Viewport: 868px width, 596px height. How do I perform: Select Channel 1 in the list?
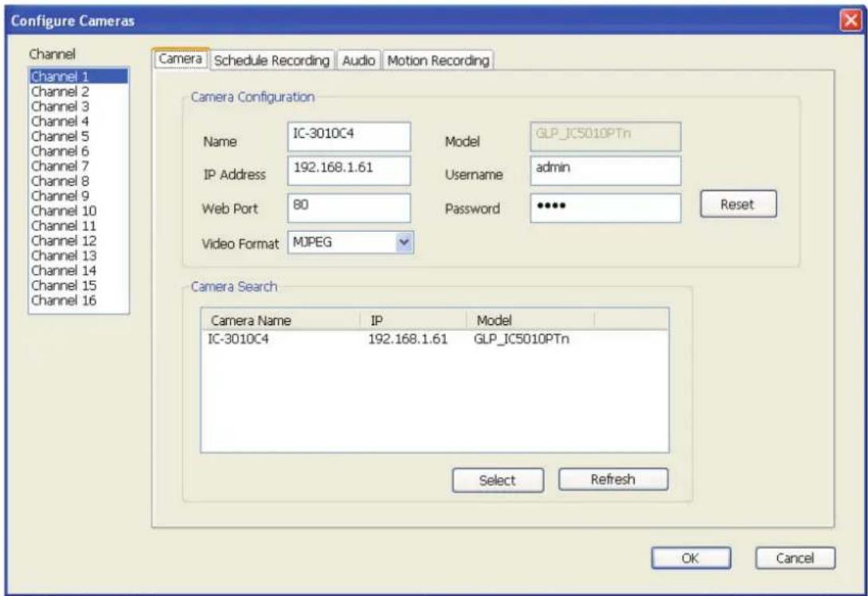click(79, 76)
